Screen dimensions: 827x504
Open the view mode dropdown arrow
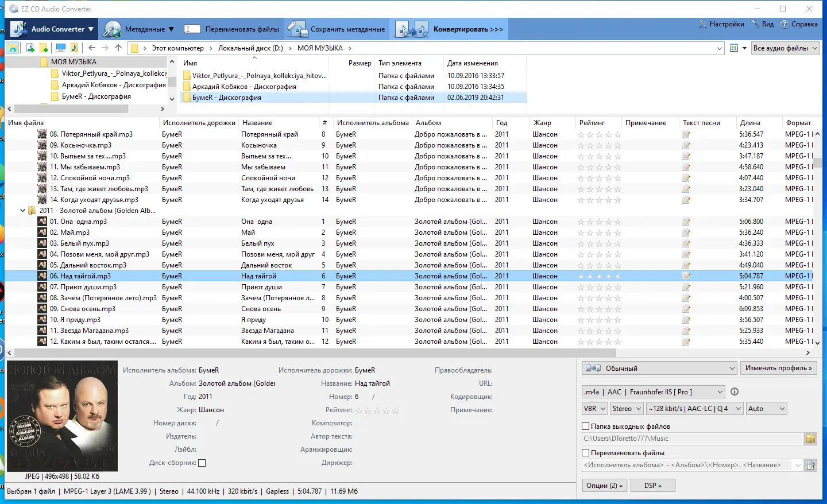pyautogui.click(x=744, y=48)
